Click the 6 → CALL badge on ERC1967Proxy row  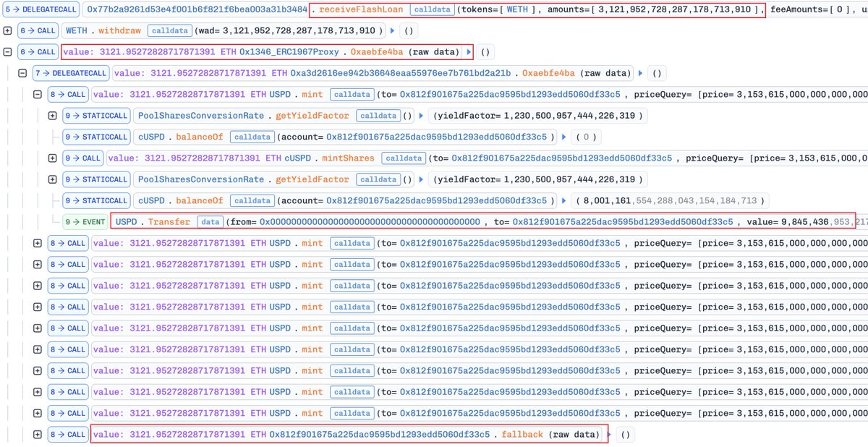(x=37, y=52)
